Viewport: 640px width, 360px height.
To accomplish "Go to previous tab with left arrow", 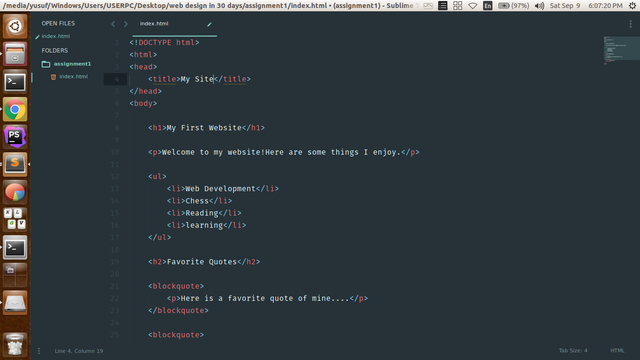I will (113, 24).
